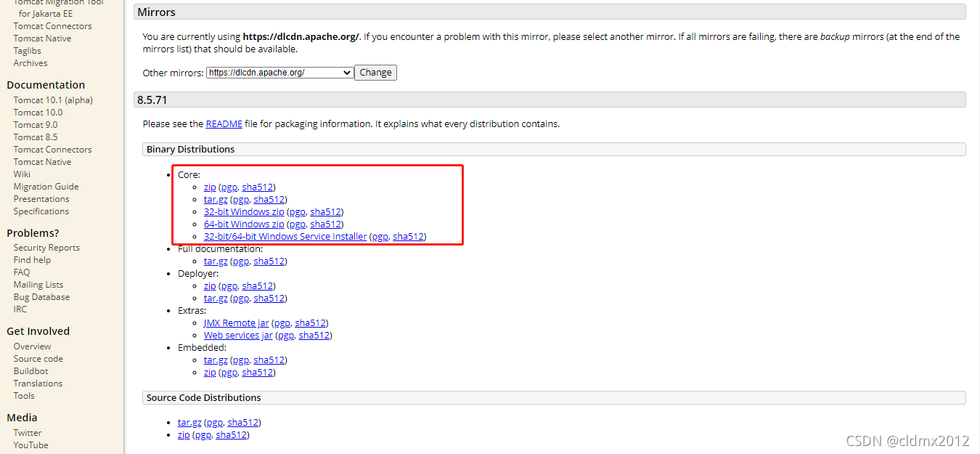Open Tomcat Native under Documentation
This screenshot has width=980, height=454.
[42, 162]
